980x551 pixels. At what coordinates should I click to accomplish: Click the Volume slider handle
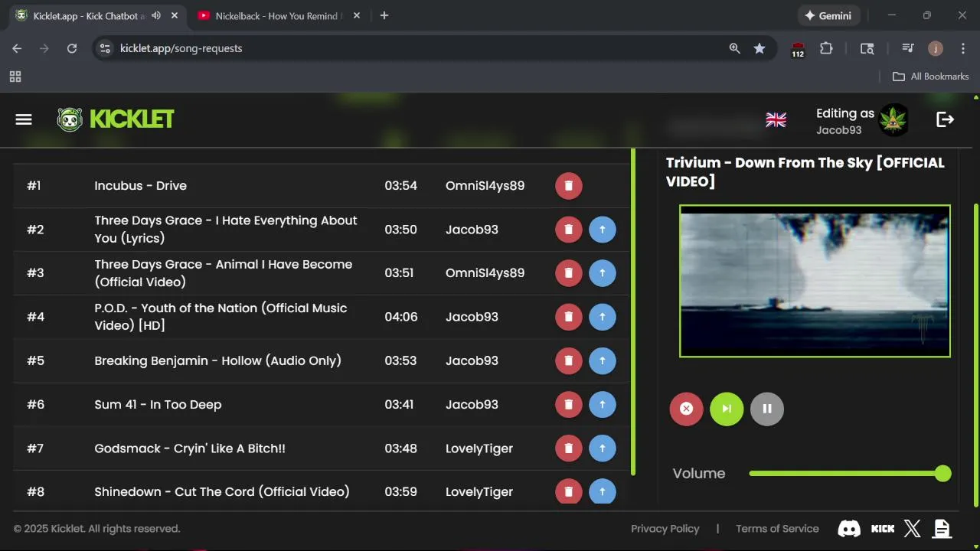(x=943, y=474)
